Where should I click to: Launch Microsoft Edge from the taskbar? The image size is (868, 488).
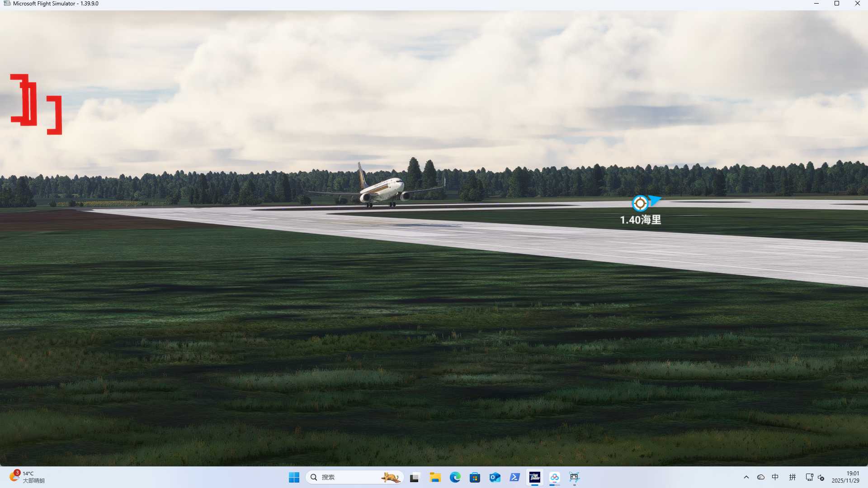[455, 477]
